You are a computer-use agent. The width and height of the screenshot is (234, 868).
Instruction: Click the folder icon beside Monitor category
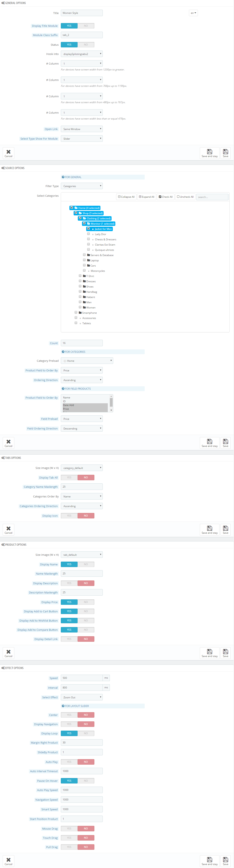[x=88, y=223]
